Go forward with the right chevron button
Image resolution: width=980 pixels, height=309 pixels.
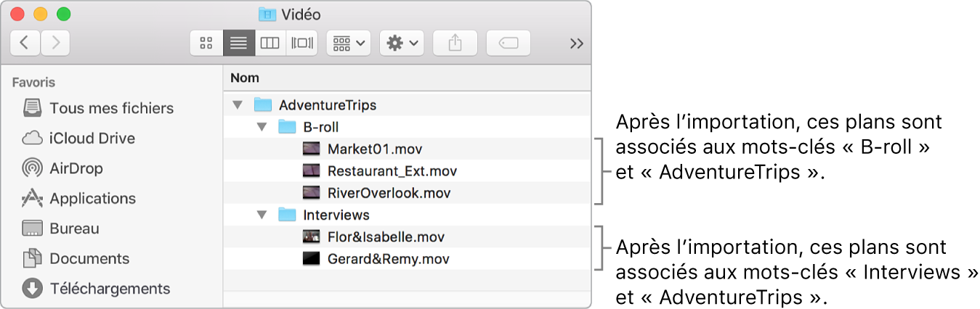coord(55,43)
